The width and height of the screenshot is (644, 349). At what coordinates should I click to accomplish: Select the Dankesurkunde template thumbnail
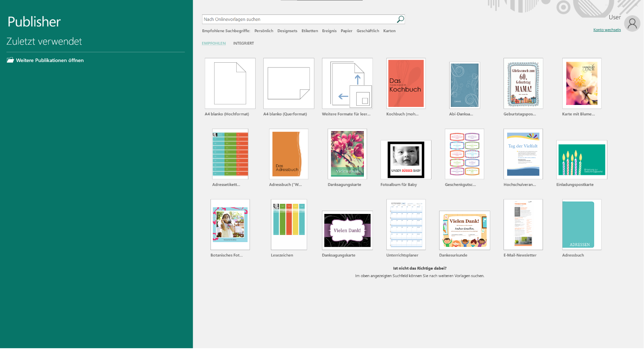point(464,230)
